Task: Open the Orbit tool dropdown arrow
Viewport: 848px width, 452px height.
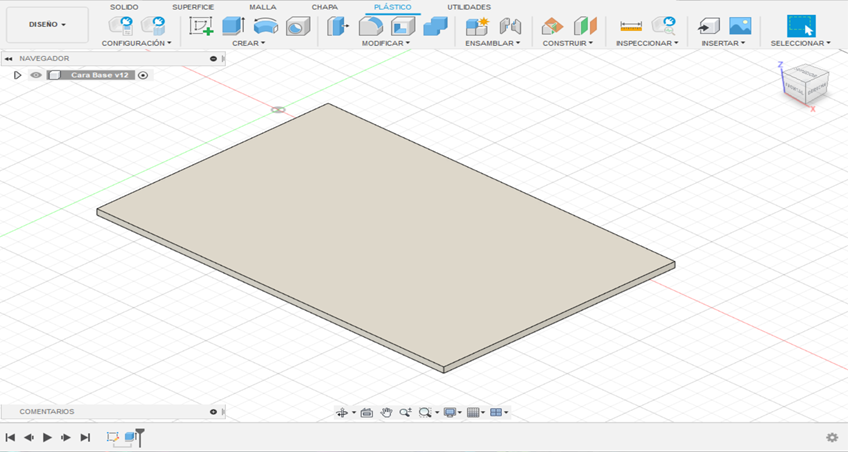Action: click(x=354, y=413)
